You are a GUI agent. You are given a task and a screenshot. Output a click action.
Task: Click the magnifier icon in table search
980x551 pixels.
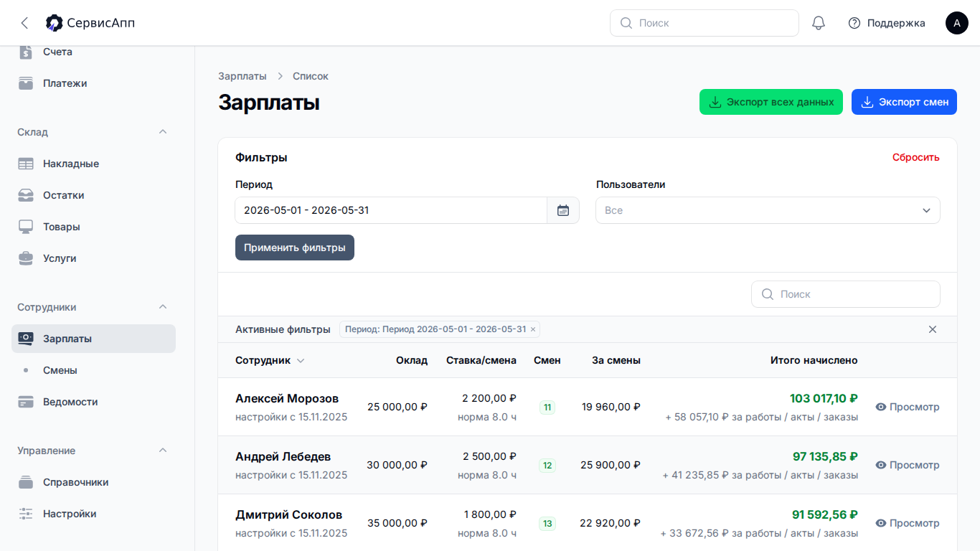[x=767, y=294]
